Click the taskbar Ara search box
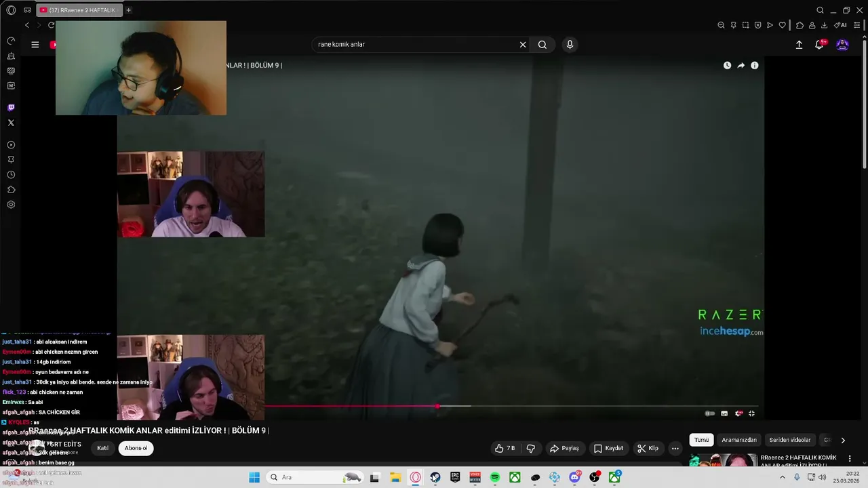868x488 pixels. [x=314, y=477]
